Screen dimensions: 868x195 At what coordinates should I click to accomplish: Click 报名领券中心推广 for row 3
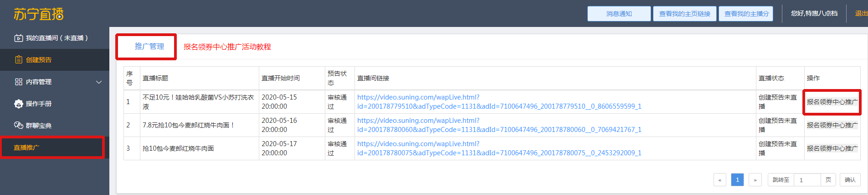pyautogui.click(x=832, y=148)
